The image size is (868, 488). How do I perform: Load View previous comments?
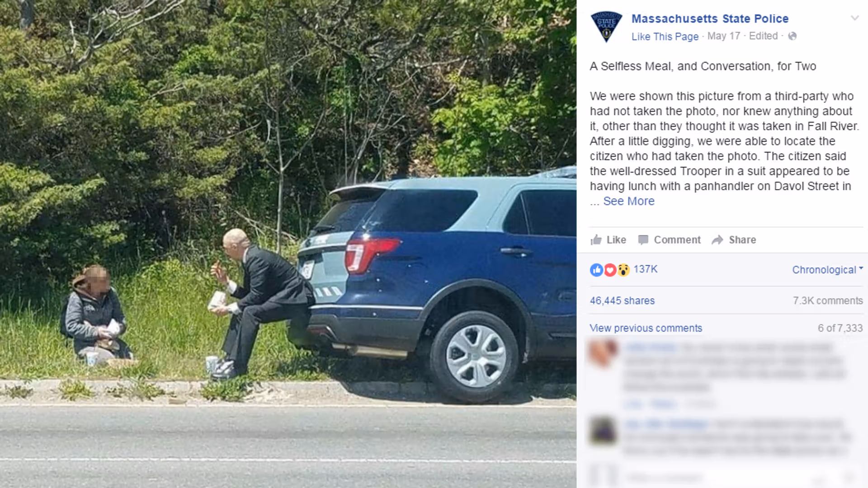pos(646,328)
